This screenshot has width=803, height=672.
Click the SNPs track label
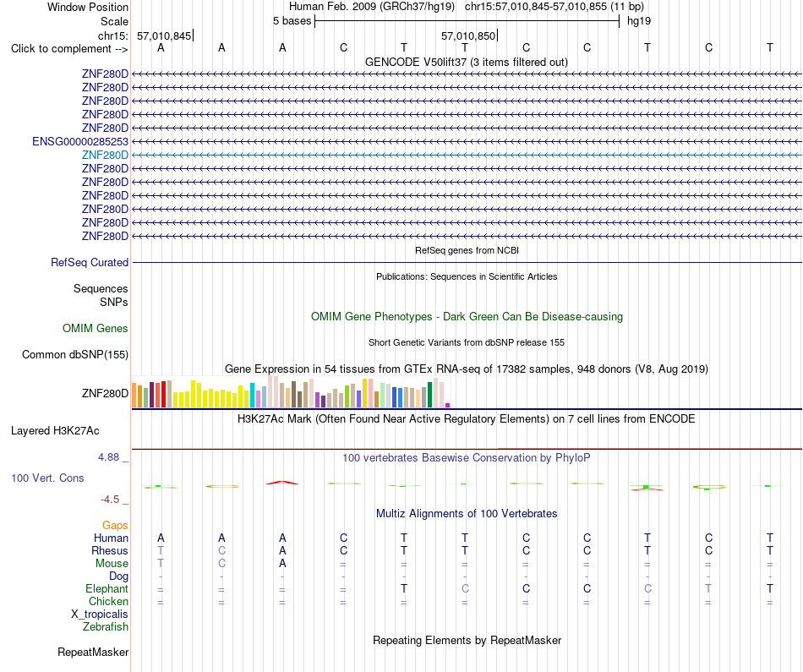pyautogui.click(x=114, y=303)
